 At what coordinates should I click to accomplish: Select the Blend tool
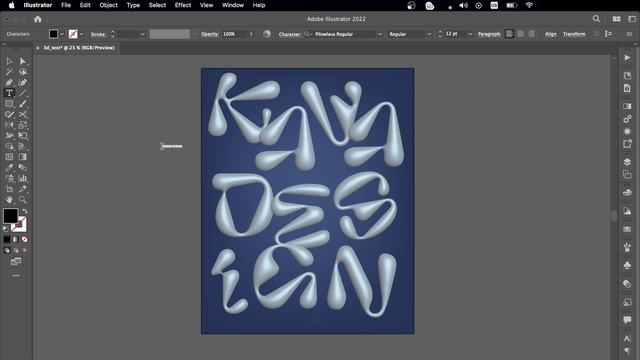(x=23, y=167)
